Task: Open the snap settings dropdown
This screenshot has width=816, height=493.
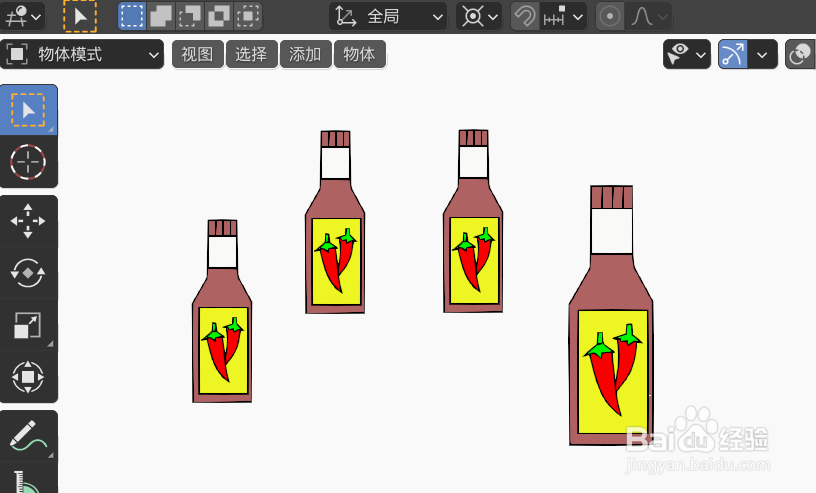Action: tap(563, 16)
